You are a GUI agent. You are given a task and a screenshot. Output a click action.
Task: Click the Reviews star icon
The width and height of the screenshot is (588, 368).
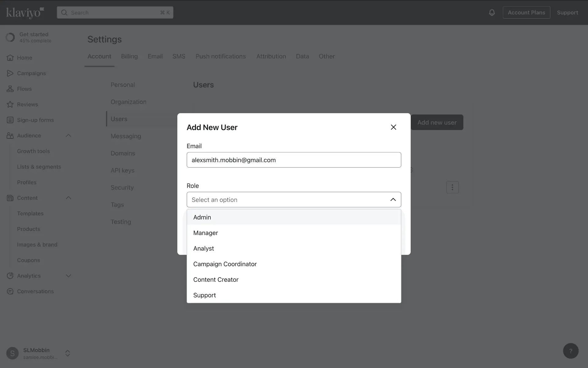[x=10, y=104]
